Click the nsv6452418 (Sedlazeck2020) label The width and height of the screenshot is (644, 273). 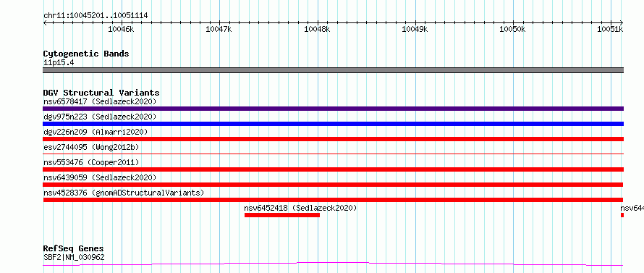(300, 208)
